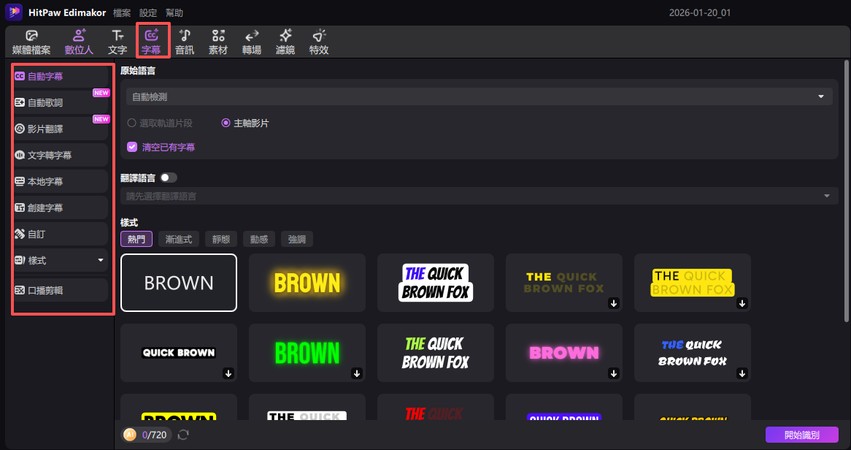
Task: Open the 音訊 audio panel
Action: tap(184, 41)
